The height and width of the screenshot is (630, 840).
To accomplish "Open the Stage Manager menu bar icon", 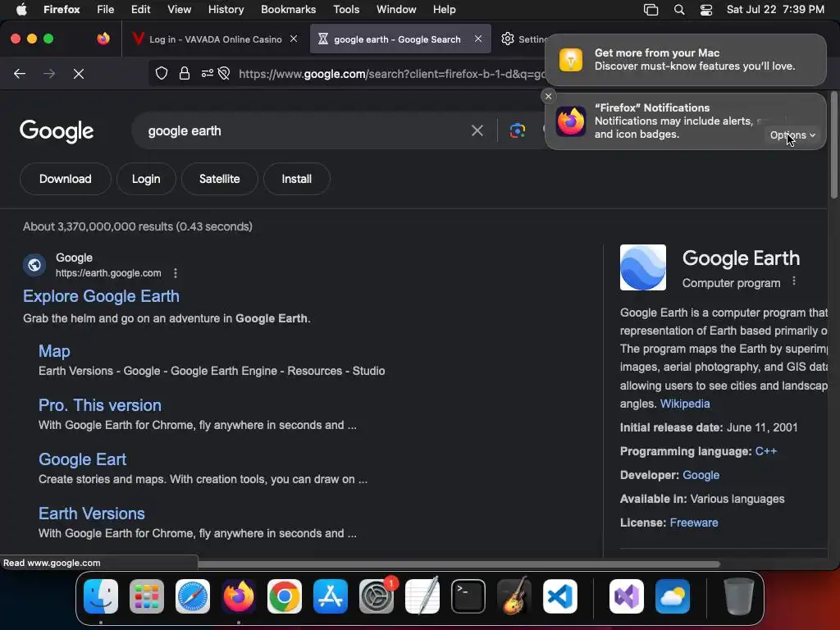I will (x=651, y=9).
